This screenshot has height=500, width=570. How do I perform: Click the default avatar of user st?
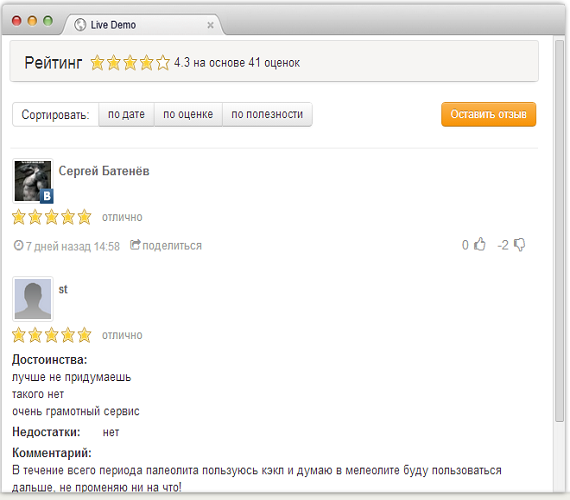33,299
